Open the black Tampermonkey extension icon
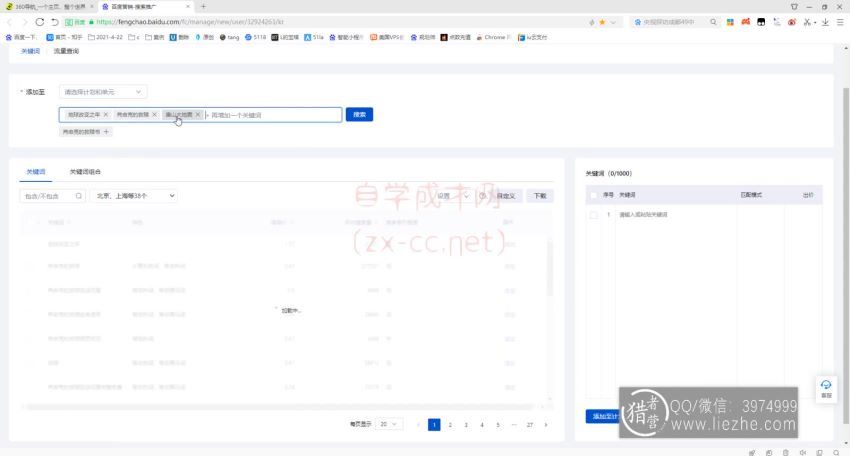Viewport: 850px width, 456px height. pyautogui.click(x=761, y=22)
